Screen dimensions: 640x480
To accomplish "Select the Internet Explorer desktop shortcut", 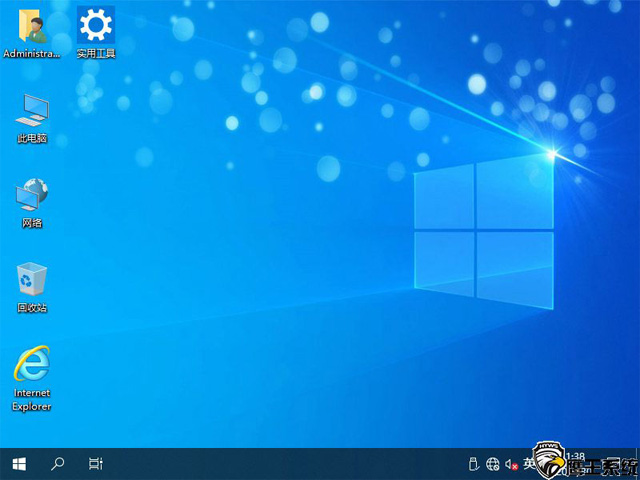I will click(x=32, y=364).
